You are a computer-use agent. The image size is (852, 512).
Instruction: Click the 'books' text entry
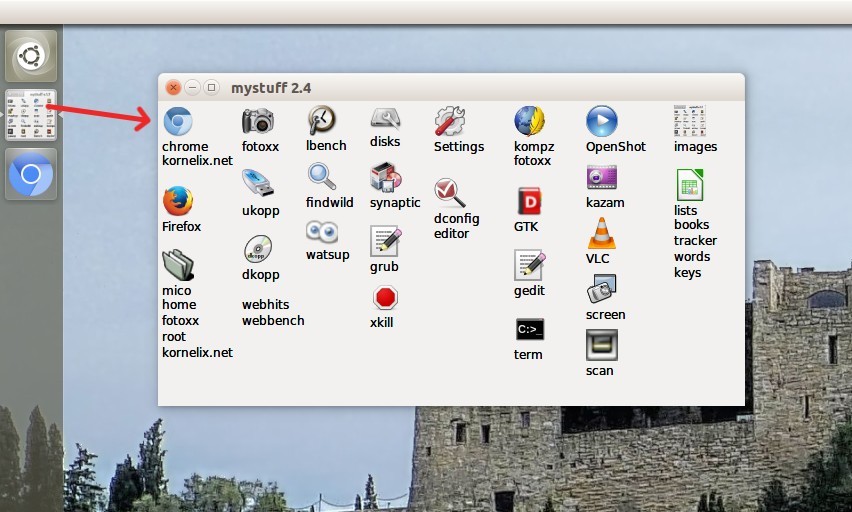[691, 224]
